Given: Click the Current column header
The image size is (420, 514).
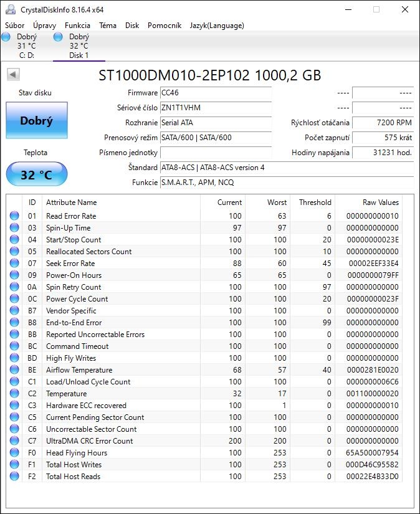Looking at the screenshot, I should 222,202.
